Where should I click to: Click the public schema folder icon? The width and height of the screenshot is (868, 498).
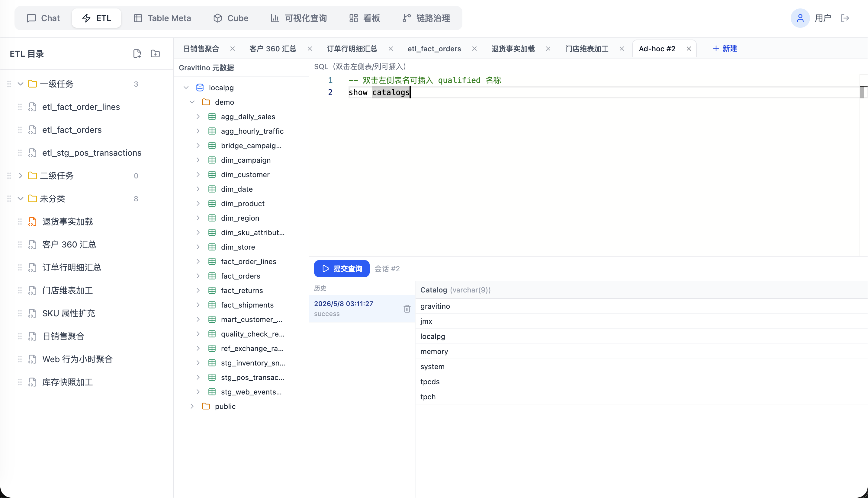(x=206, y=406)
